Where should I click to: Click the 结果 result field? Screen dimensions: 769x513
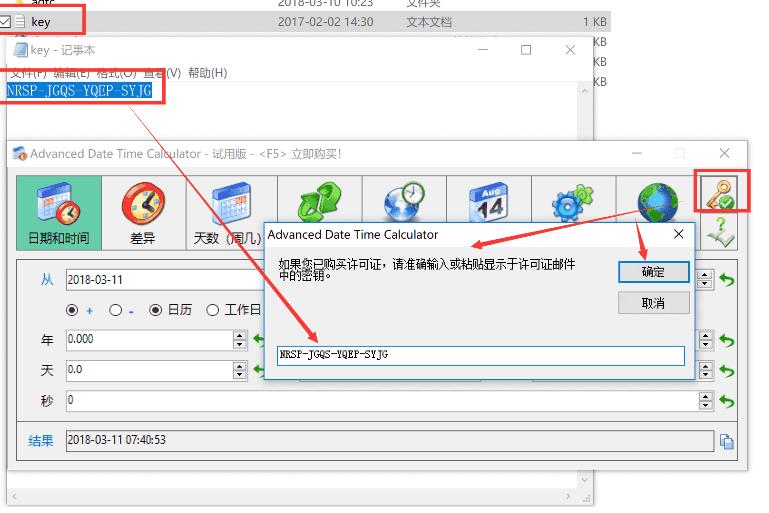390,441
